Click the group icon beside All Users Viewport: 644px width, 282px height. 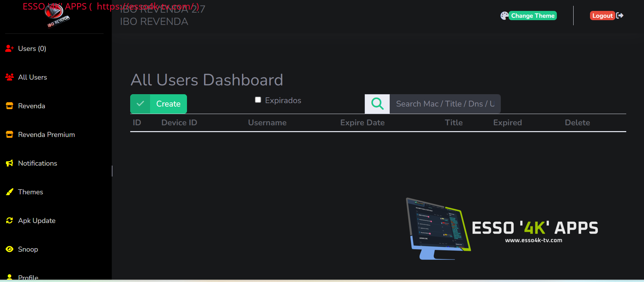[10, 77]
